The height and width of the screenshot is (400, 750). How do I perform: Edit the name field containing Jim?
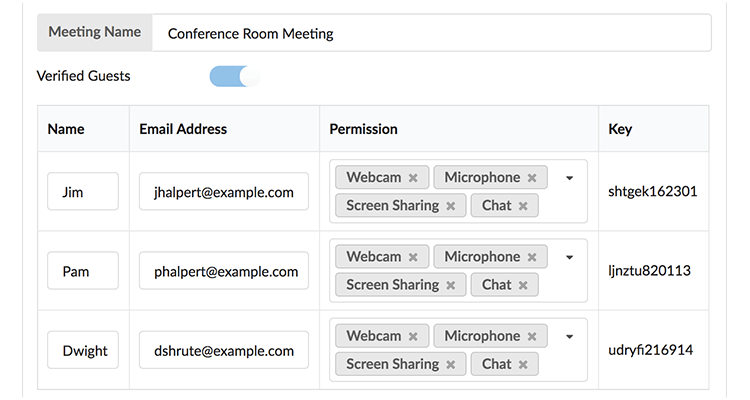[x=83, y=191]
